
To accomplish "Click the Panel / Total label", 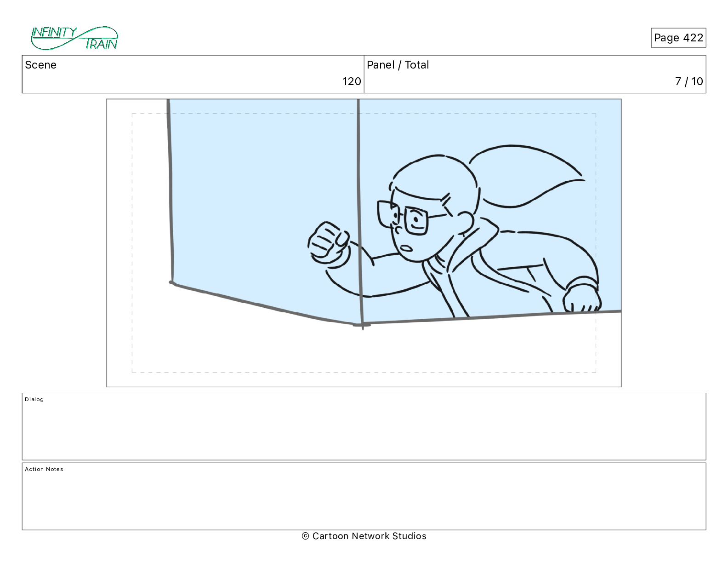I will click(398, 65).
